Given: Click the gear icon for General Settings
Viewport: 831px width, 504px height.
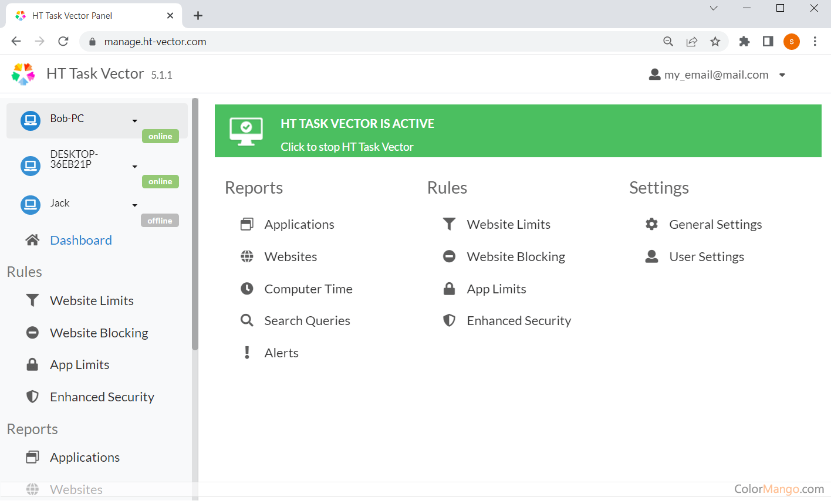Looking at the screenshot, I should coord(651,224).
